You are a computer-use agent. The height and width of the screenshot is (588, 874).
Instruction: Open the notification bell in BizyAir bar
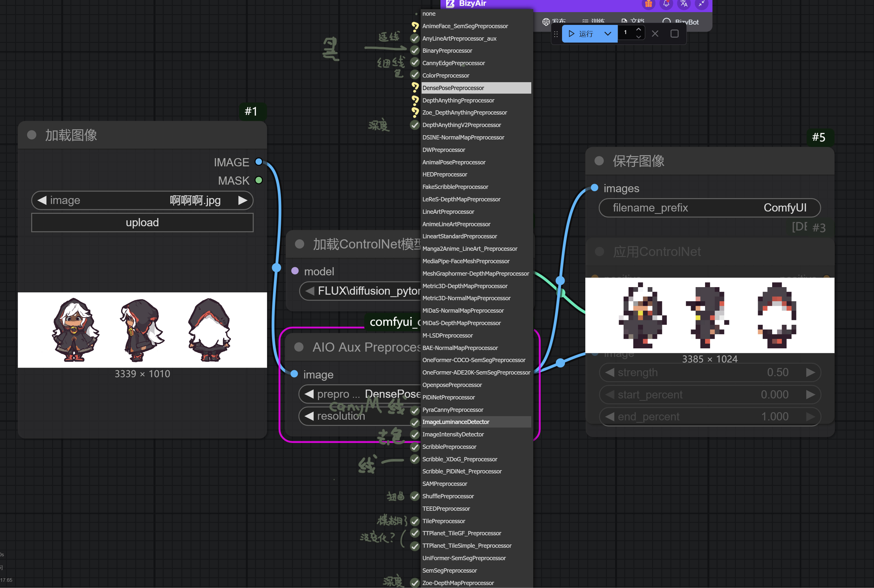pyautogui.click(x=666, y=4)
